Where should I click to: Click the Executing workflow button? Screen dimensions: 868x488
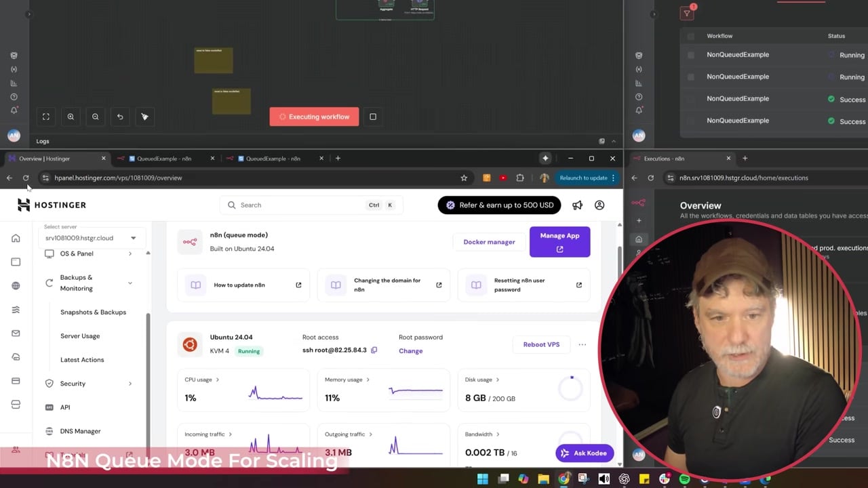point(314,117)
